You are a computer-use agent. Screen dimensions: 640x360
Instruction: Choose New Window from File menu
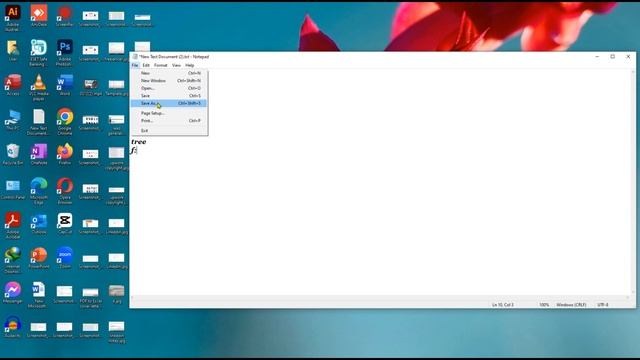click(169, 81)
